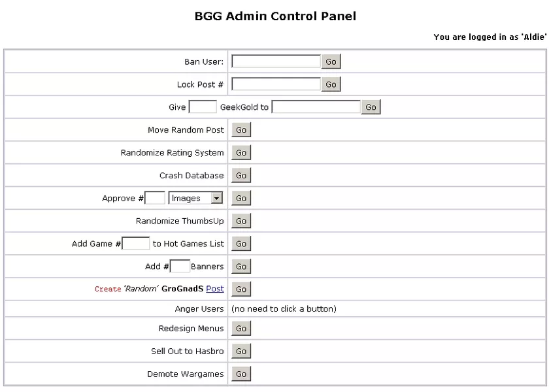Viewport: 549px width, 392px height.
Task: Click Go to create random GroGnadS post
Action: click(x=241, y=289)
